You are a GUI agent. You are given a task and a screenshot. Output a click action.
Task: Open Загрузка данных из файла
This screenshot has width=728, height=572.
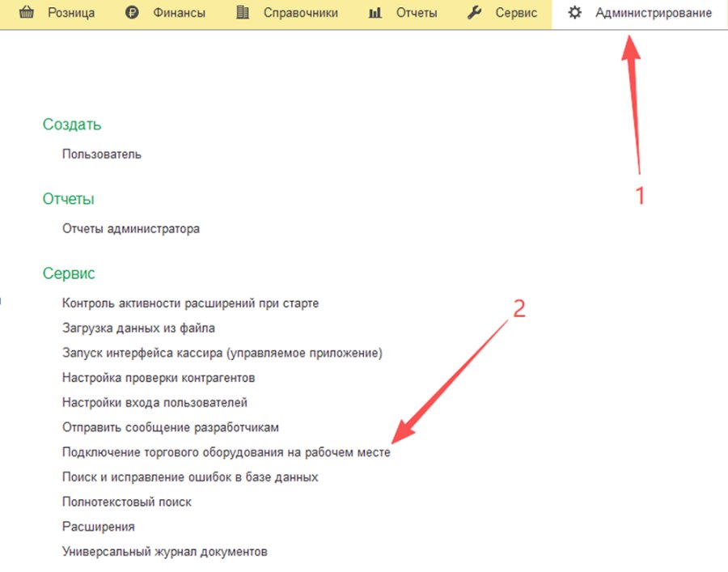click(138, 328)
